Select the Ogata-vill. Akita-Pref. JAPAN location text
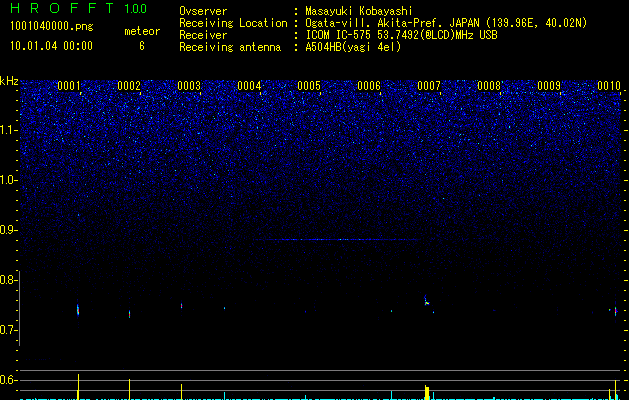 (x=446, y=23)
